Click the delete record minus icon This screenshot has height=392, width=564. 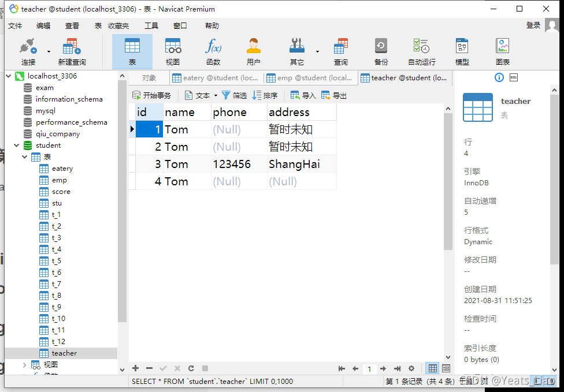tap(149, 368)
